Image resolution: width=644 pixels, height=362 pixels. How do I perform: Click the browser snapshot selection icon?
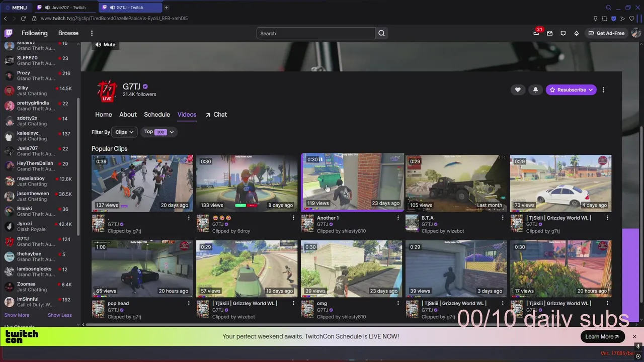pyautogui.click(x=604, y=19)
